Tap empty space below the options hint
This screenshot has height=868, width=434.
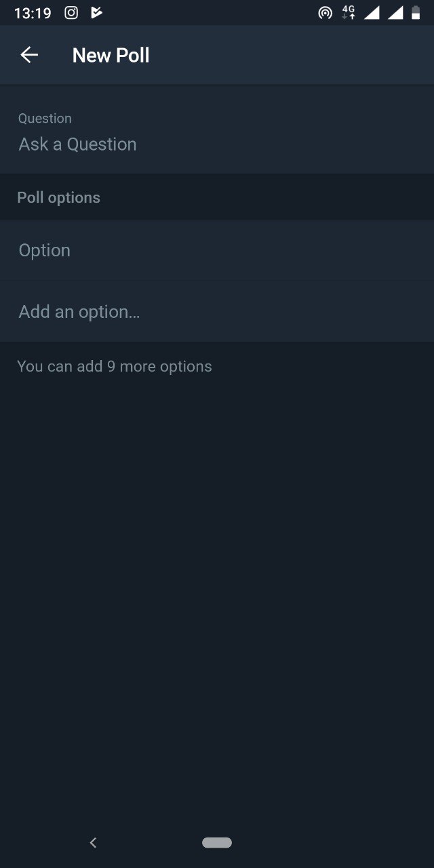217,576
